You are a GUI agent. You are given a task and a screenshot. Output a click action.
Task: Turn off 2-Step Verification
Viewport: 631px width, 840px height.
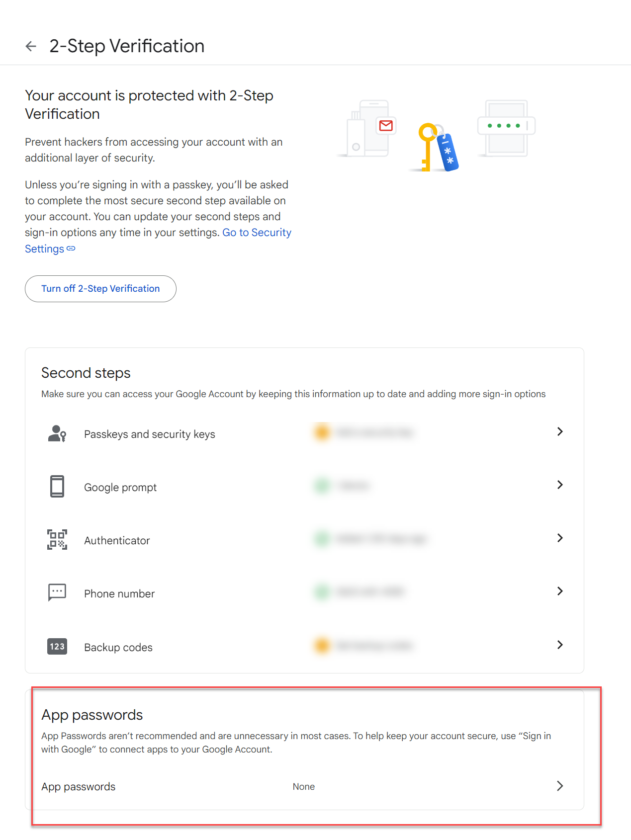[100, 289]
